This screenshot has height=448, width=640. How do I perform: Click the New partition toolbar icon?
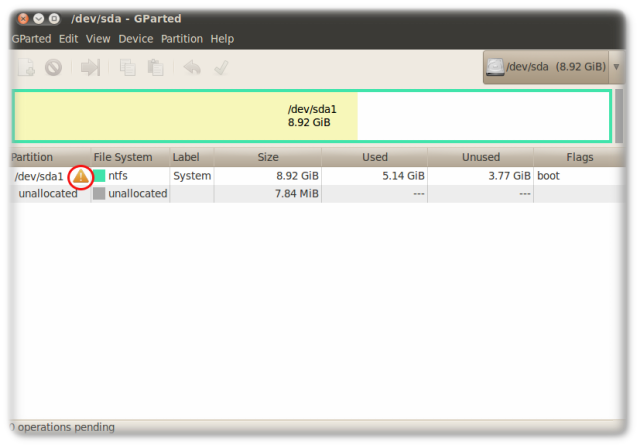26,68
